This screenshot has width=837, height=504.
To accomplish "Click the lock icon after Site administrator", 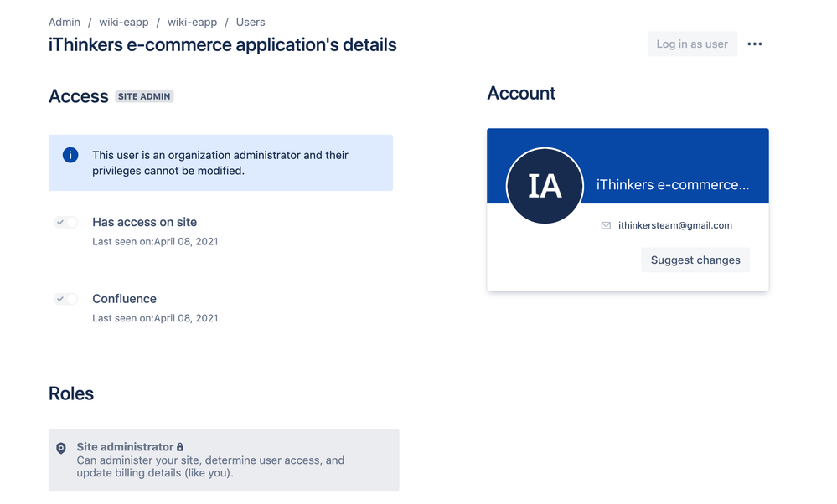I will [x=180, y=447].
